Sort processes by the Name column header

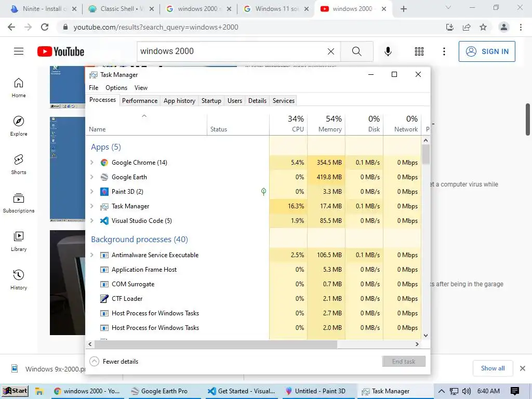[x=146, y=124]
